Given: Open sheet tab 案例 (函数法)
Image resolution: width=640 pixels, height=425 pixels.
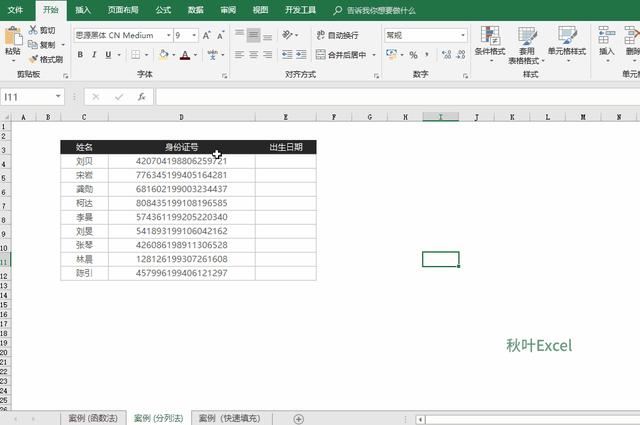Looking at the screenshot, I should [93, 418].
